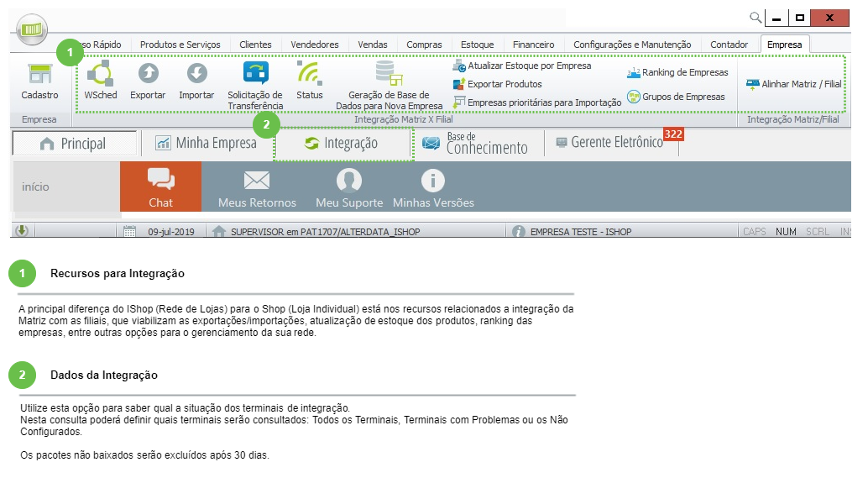The height and width of the screenshot is (478, 868).
Task: Open the Chat tile
Action: [x=160, y=186]
